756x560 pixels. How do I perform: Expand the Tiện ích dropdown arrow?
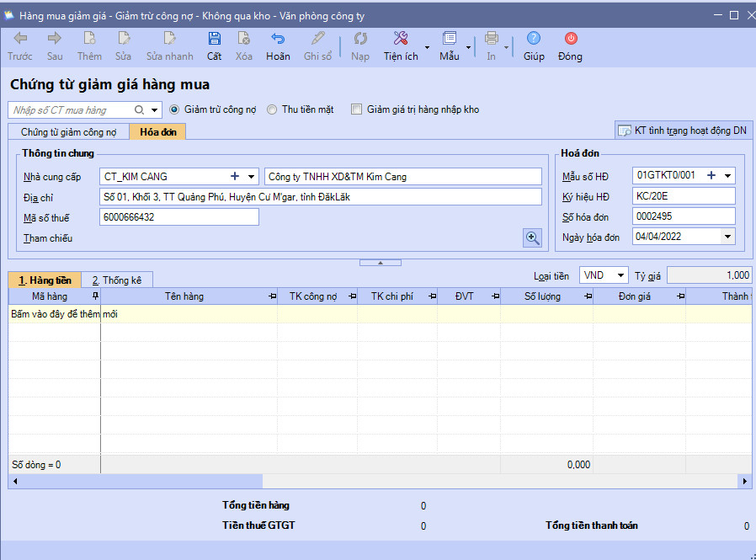tap(427, 47)
